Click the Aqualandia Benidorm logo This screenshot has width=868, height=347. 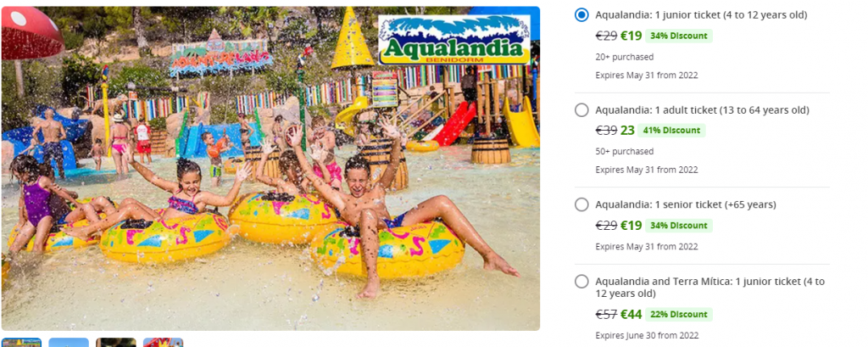click(454, 39)
